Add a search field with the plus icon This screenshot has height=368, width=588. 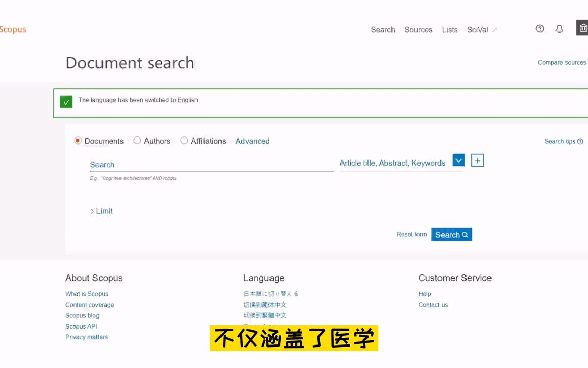pyautogui.click(x=477, y=160)
